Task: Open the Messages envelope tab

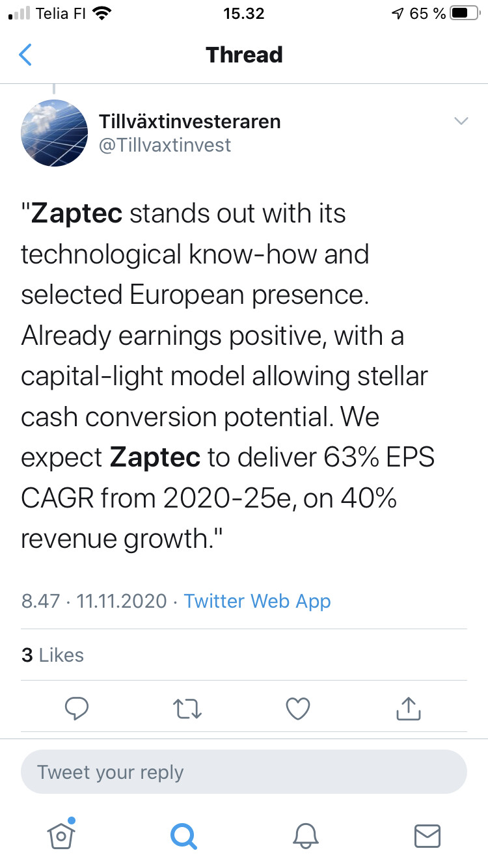Action: (427, 835)
